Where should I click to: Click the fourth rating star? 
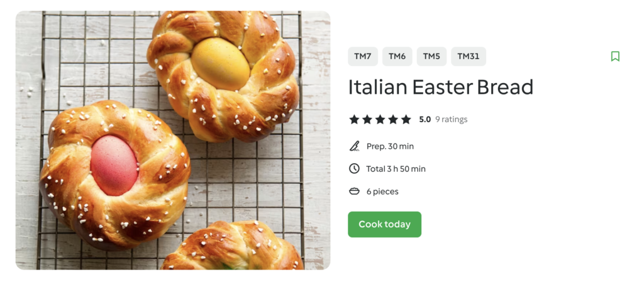tap(393, 120)
